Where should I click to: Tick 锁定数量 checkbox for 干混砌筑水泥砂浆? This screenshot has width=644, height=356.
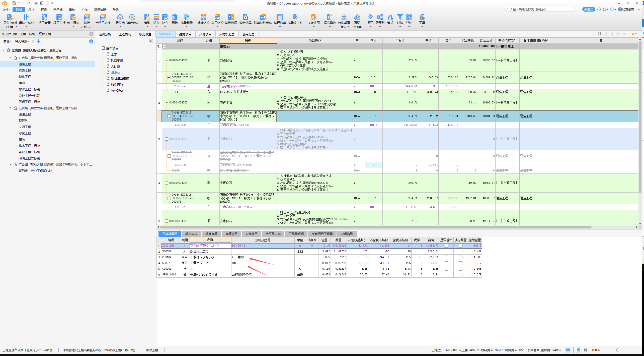coord(460,257)
